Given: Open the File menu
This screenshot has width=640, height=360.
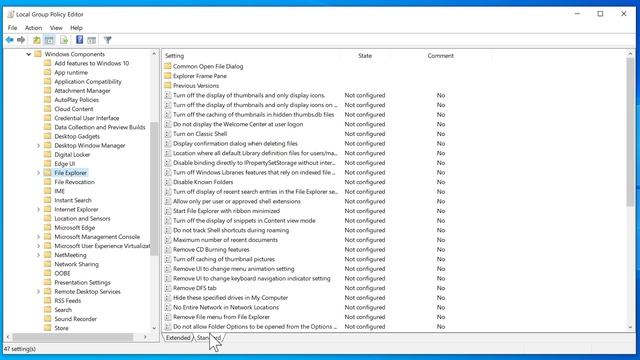Looking at the screenshot, I should tap(12, 28).
